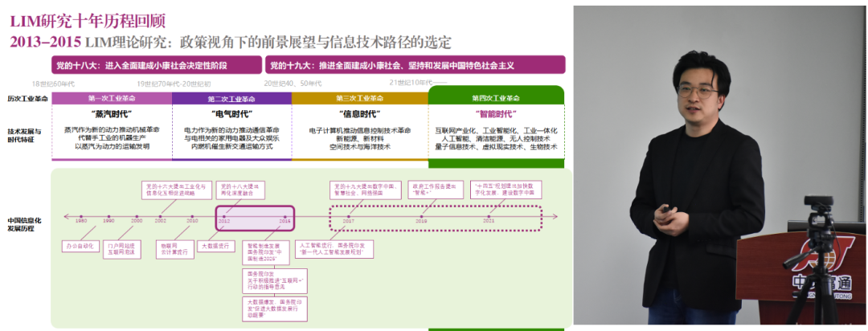The height and width of the screenshot is (331, 868).
Task: Click the 1980 timeline marker
Action: [x=81, y=217]
